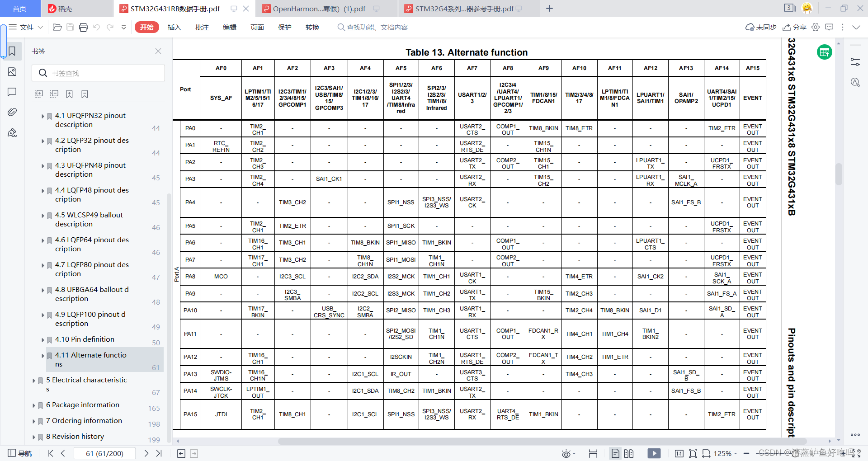Set zoom to actual size 1:1
868x461 pixels.
click(x=679, y=453)
